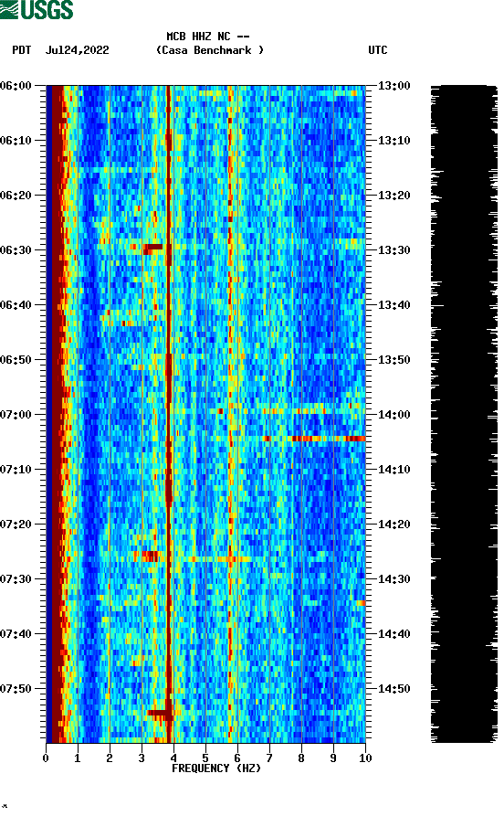Click the 7 Hz frequency tick label

click(269, 758)
